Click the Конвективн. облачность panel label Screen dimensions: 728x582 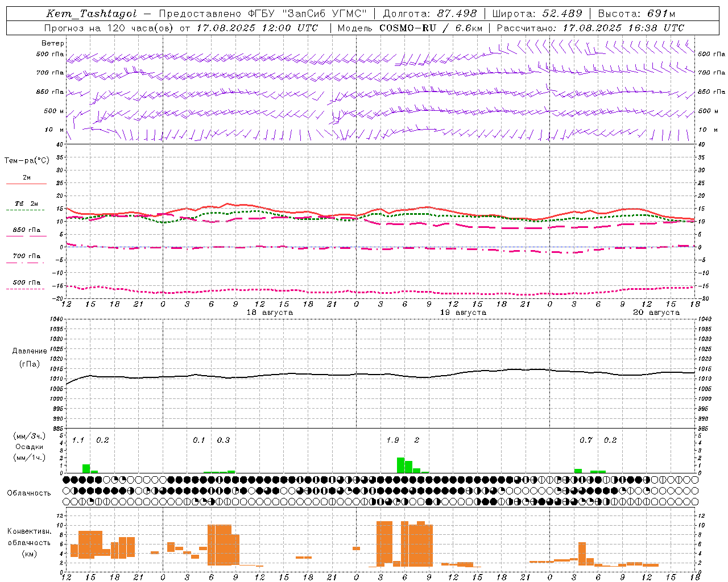coord(29,542)
